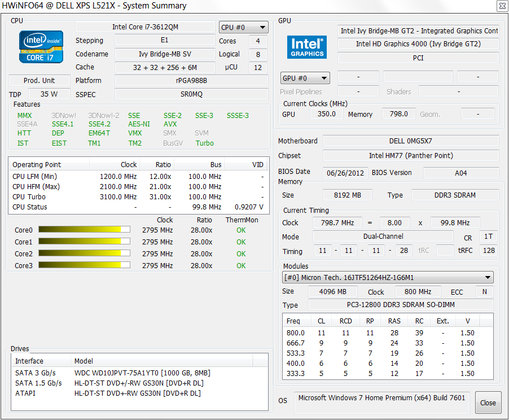Click the GPU clock 350.0 field

pos(327,113)
